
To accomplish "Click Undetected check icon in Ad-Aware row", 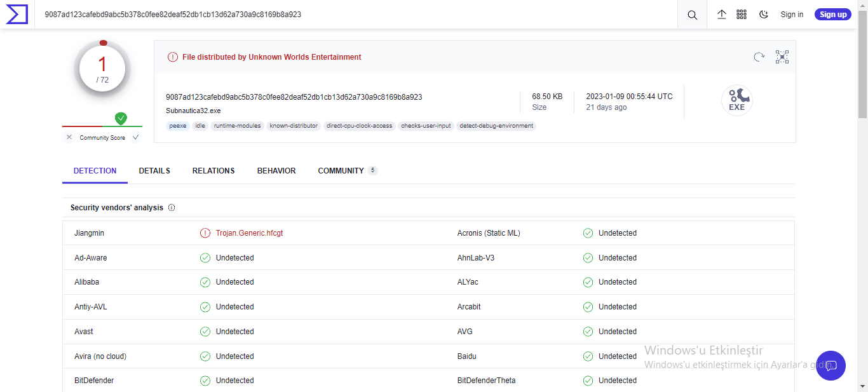I will pyautogui.click(x=205, y=258).
